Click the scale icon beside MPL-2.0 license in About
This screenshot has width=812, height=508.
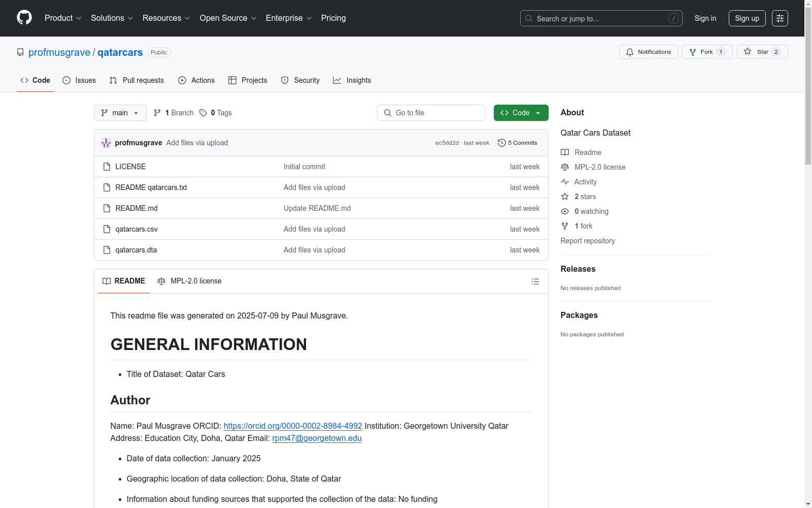pos(565,167)
